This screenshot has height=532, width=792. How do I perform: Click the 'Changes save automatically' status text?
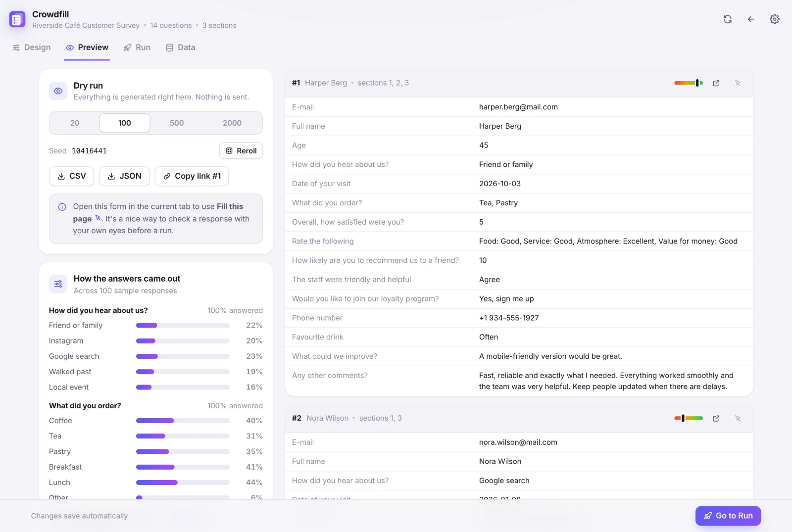[79, 516]
